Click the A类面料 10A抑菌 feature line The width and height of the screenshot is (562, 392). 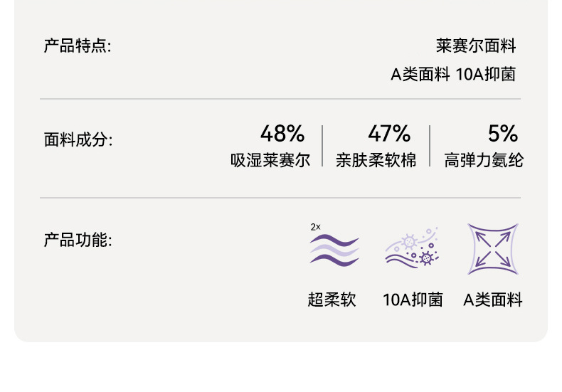point(453,74)
